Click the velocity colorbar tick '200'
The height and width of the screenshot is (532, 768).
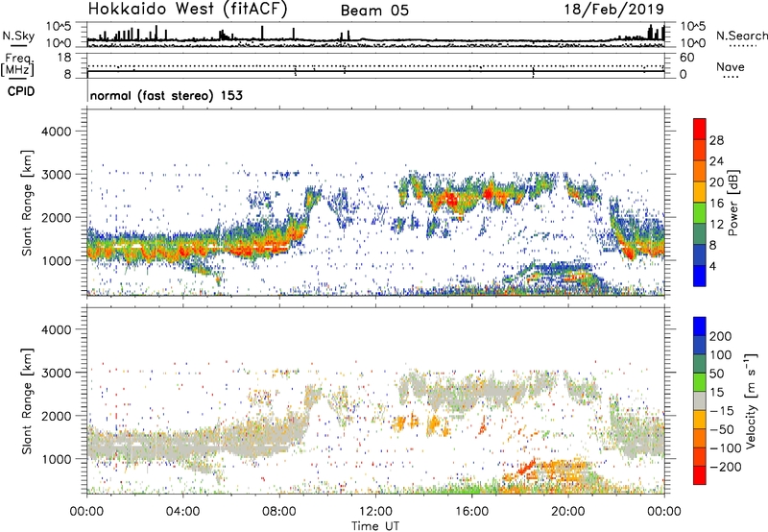[x=721, y=336]
